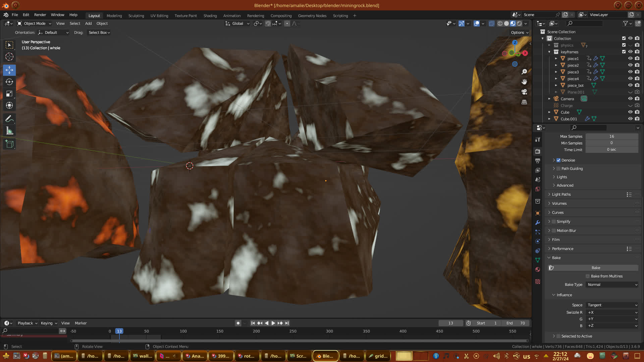Open the Modifier properties wrench tab
The width and height of the screenshot is (644, 362).
[x=538, y=223]
